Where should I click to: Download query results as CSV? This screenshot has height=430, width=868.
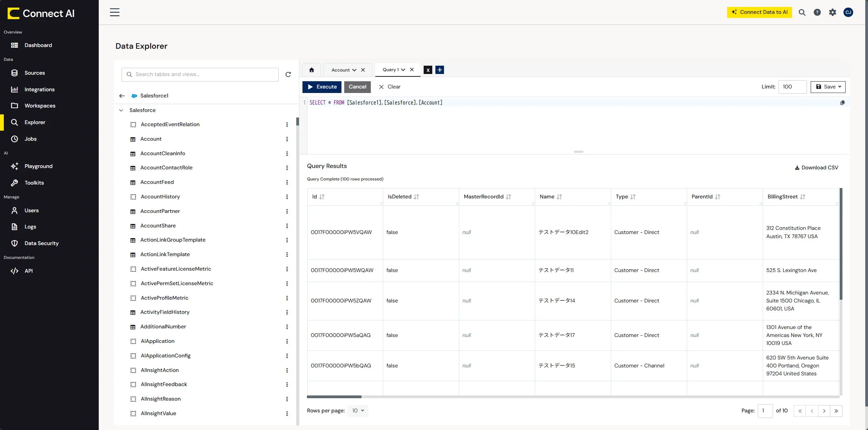[816, 168]
